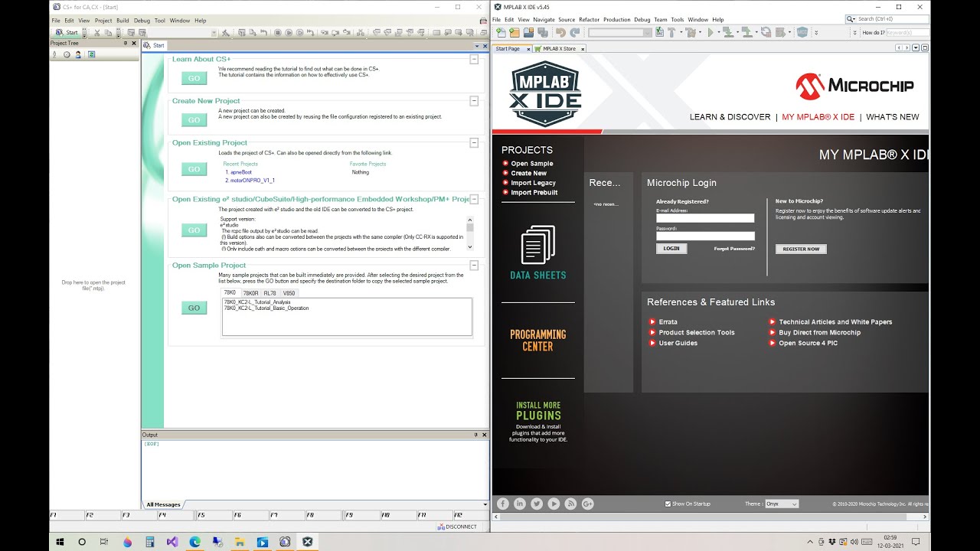The width and height of the screenshot is (980, 551).
Task: Open the Refactor menu in MPLAB
Action: click(590, 20)
